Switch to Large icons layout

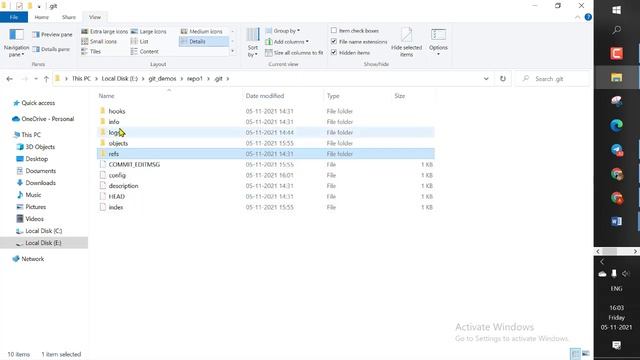click(149, 31)
